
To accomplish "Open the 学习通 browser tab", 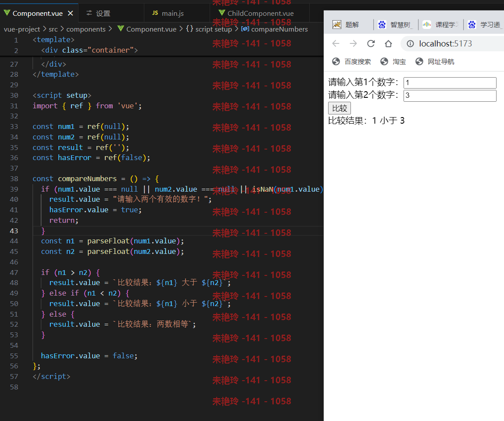I will pos(484,25).
